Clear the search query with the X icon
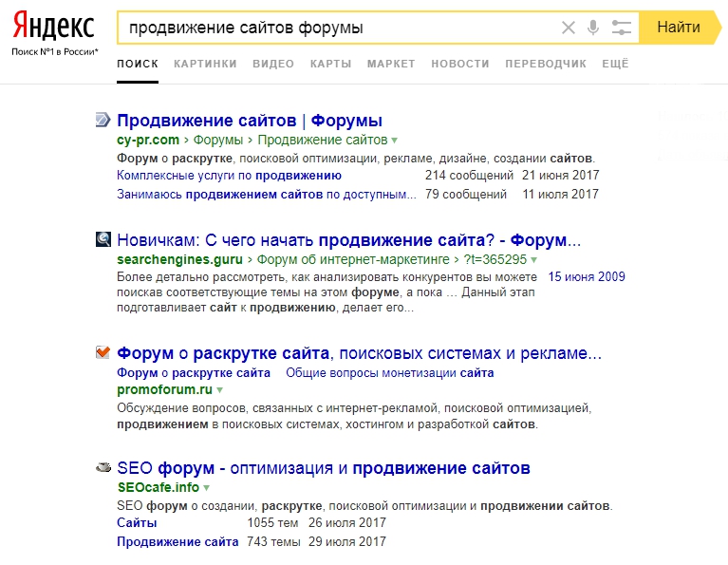Viewport: 728px width, 565px height. tap(569, 28)
